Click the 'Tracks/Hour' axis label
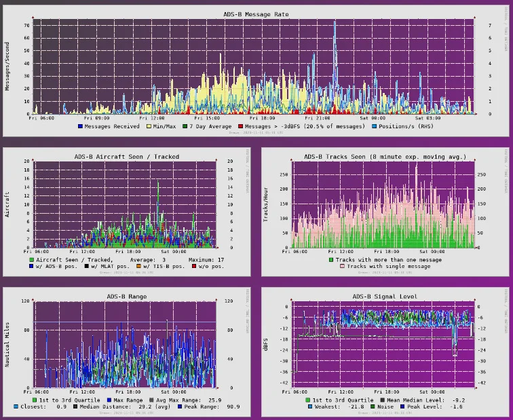513x420 pixels. pyautogui.click(x=266, y=205)
